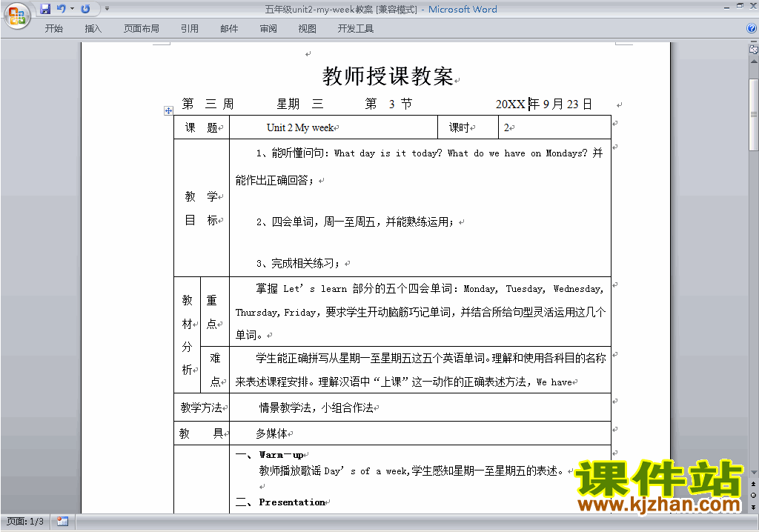Click the date text 20XX年9月23日
The height and width of the screenshot is (532, 759).
544,104
